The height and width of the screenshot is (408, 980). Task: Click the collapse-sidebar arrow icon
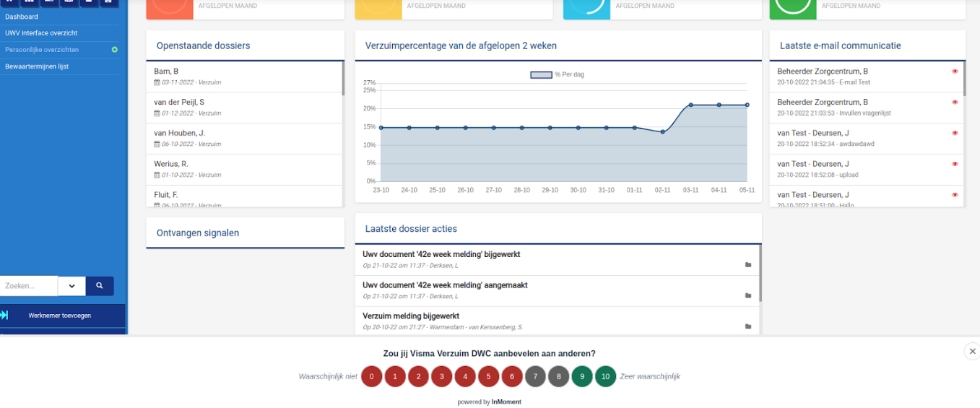(x=4, y=316)
